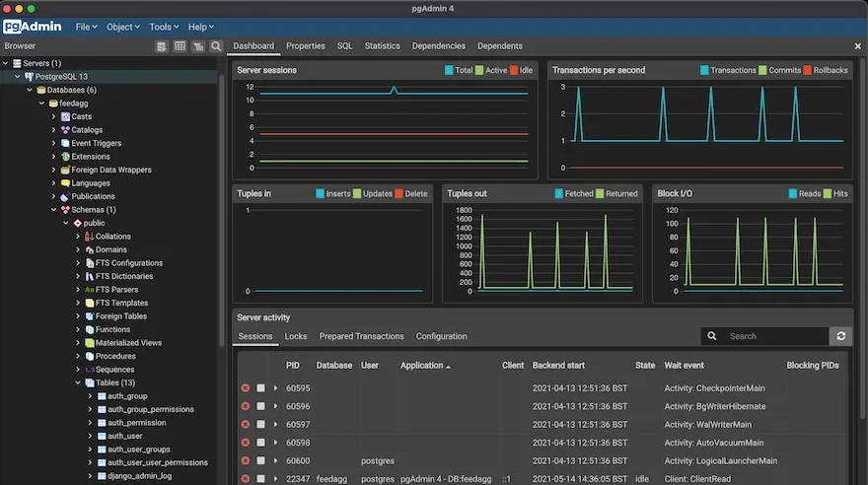
Task: Collapse the Servers (1) tree node
Action: click(6, 63)
